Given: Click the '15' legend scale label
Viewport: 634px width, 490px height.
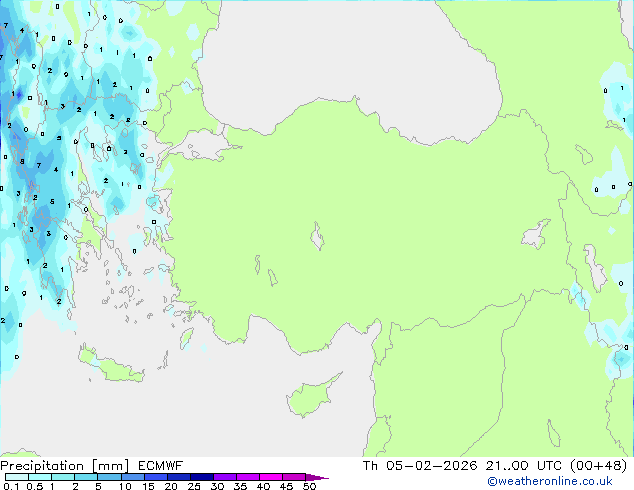Looking at the screenshot, I should click(x=148, y=486).
